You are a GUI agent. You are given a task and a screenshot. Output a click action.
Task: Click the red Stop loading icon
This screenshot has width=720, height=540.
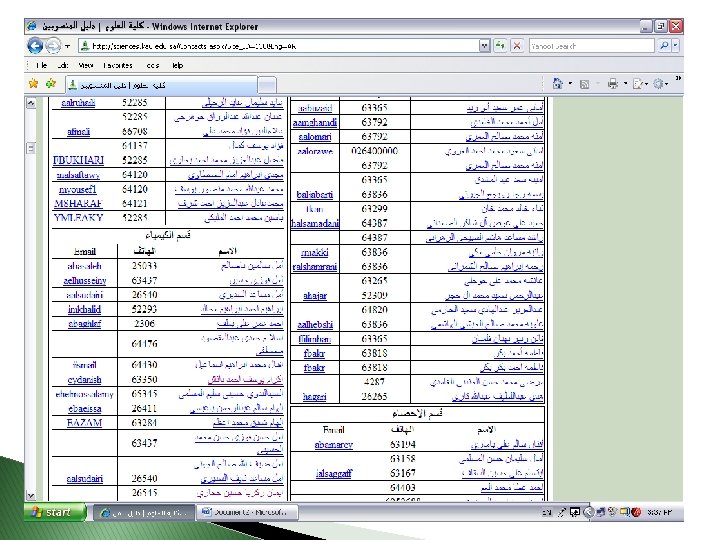tap(517, 45)
